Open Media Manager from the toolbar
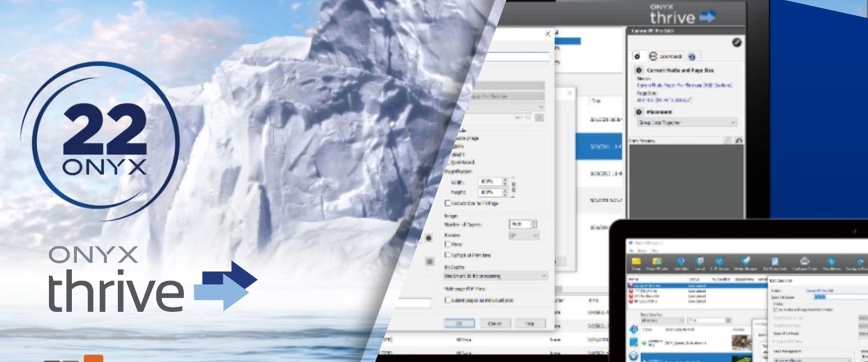The height and width of the screenshot is (362, 868). pyautogui.click(x=745, y=263)
